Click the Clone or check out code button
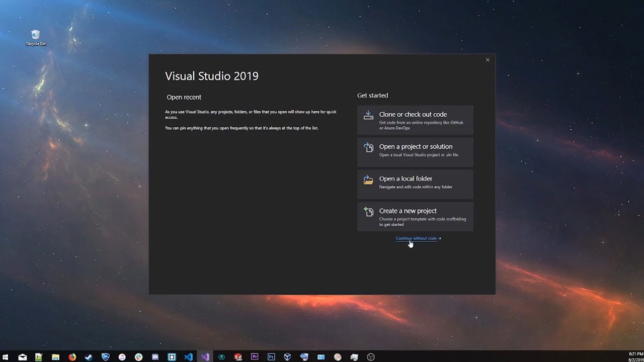The width and height of the screenshot is (644, 362). coord(415,120)
